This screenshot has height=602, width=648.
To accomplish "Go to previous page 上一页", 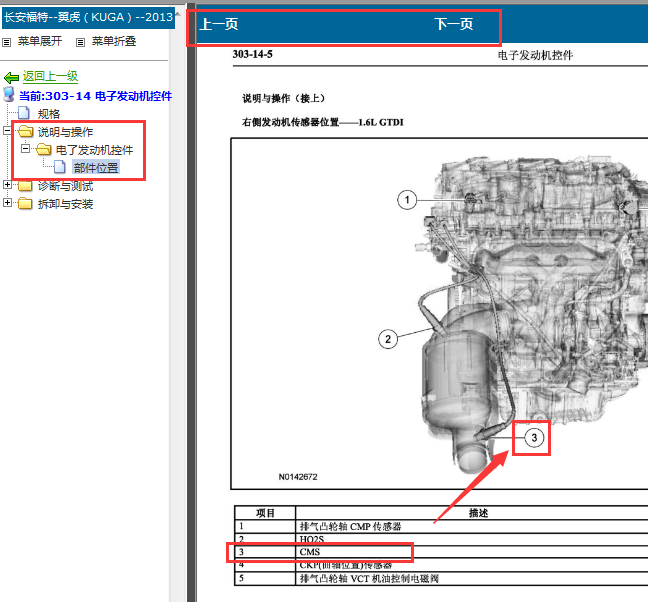I will tap(219, 24).
